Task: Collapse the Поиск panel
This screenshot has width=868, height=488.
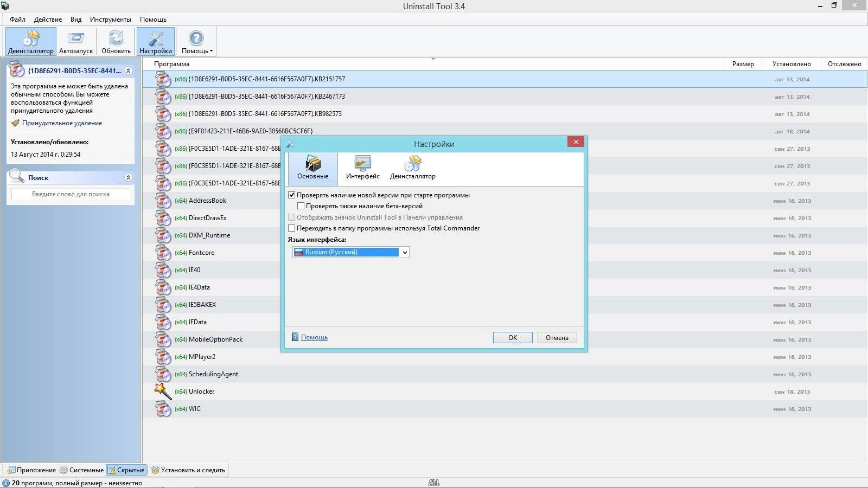Action: [128, 177]
